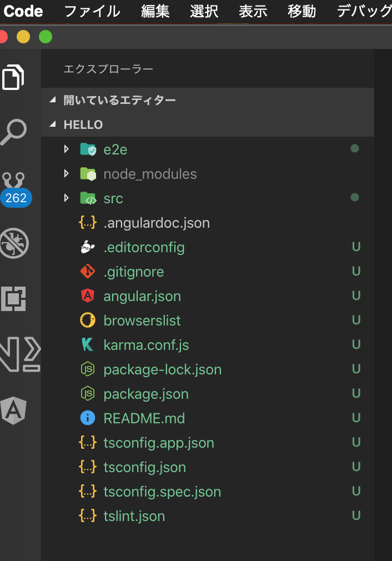Open the Debug view icon
This screenshot has height=561, width=392.
click(13, 243)
